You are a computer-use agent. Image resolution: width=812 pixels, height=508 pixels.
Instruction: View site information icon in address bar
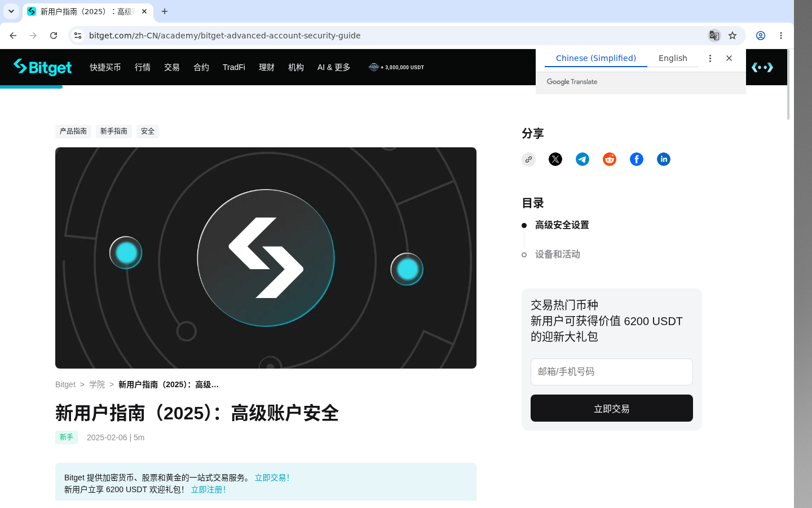point(78,36)
